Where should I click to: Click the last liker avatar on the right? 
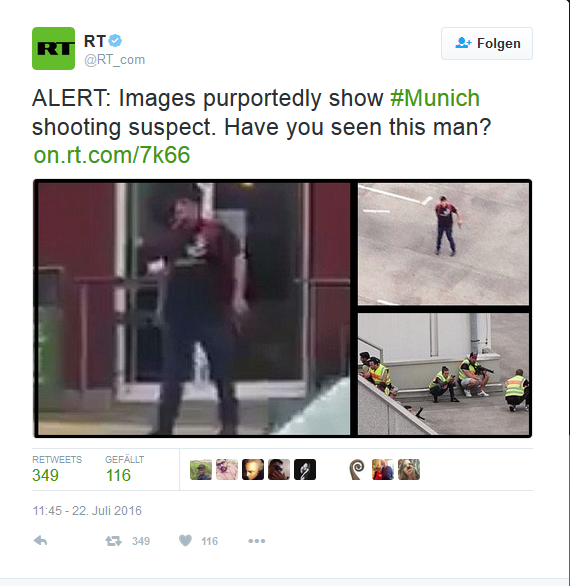(x=409, y=469)
